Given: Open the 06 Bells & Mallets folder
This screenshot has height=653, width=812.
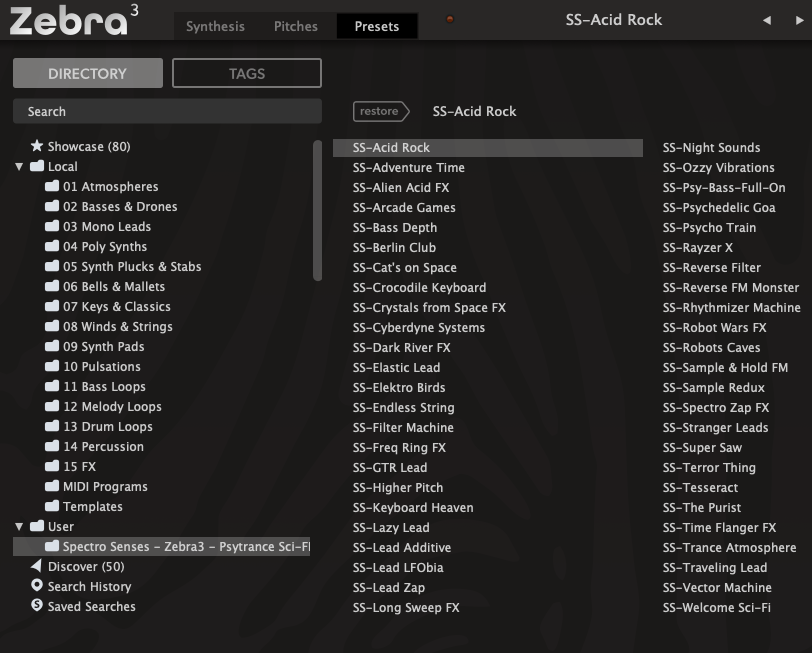Looking at the screenshot, I should click(x=113, y=286).
